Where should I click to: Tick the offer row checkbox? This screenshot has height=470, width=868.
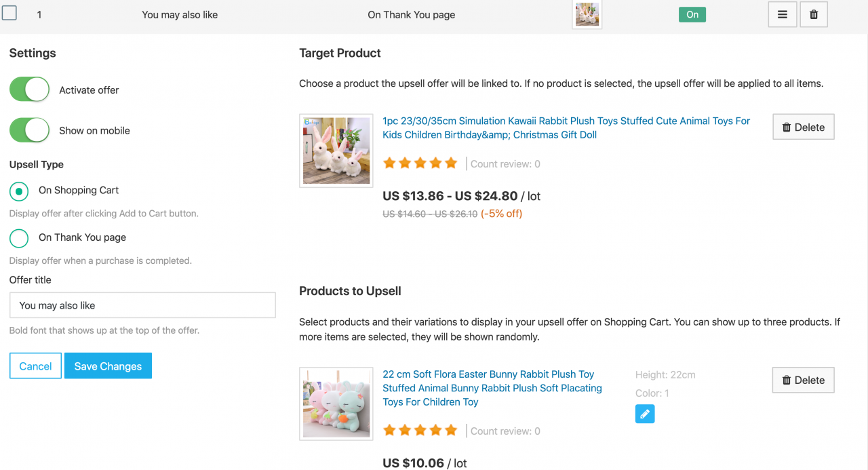[9, 13]
